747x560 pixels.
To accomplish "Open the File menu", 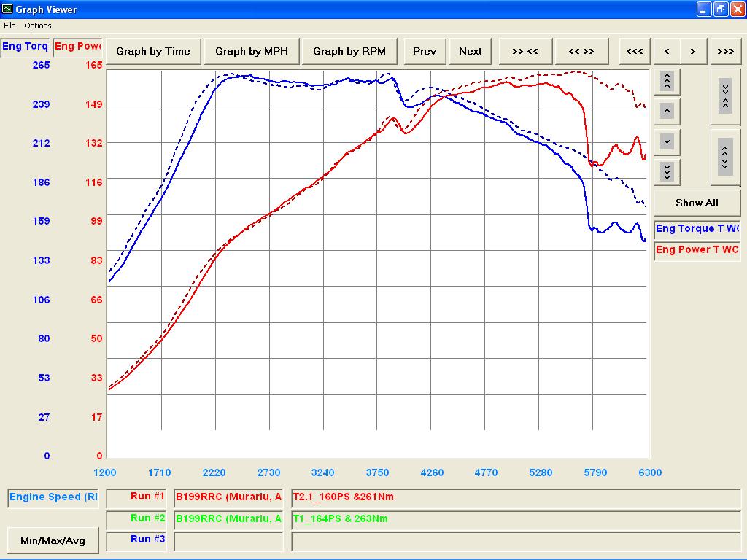I will (x=9, y=26).
